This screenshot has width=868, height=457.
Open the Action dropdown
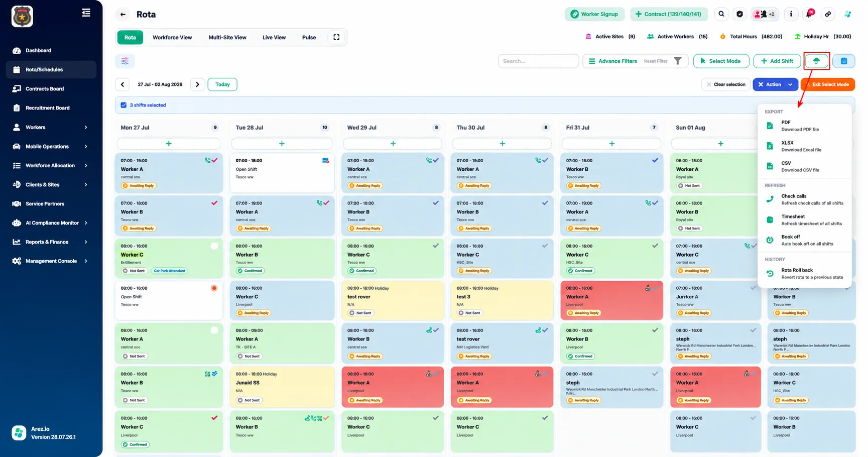[775, 84]
